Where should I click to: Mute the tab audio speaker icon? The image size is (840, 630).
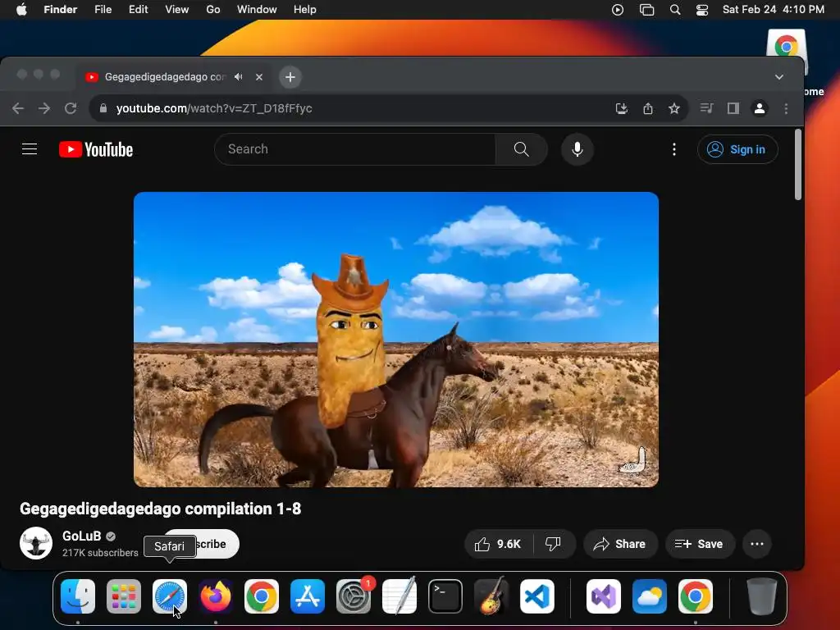coord(239,76)
